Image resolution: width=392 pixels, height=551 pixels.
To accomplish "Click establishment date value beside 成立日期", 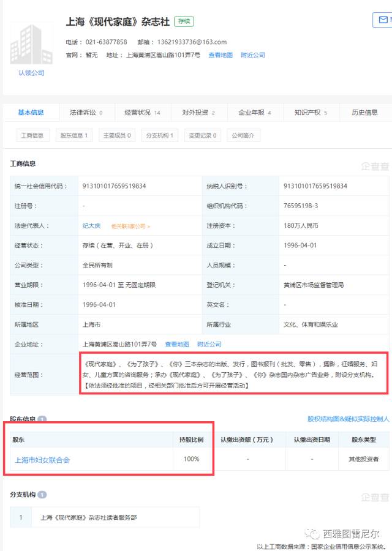I will [300, 246].
